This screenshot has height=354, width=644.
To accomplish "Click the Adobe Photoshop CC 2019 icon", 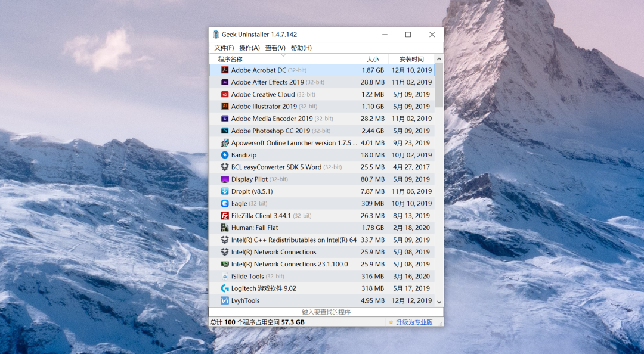I will 225,131.
